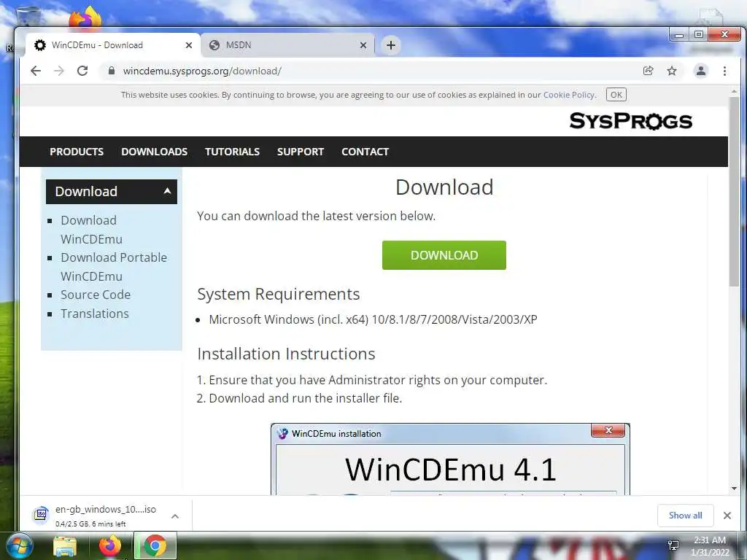
Task: Reload the WinCDEmu download page
Action: [82, 71]
